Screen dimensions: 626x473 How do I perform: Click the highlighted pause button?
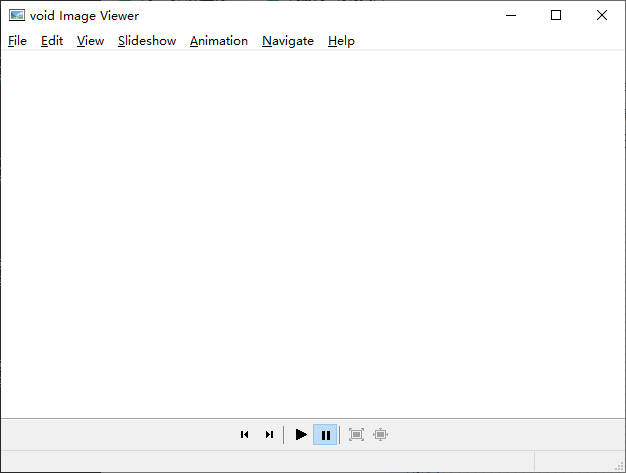pos(325,435)
